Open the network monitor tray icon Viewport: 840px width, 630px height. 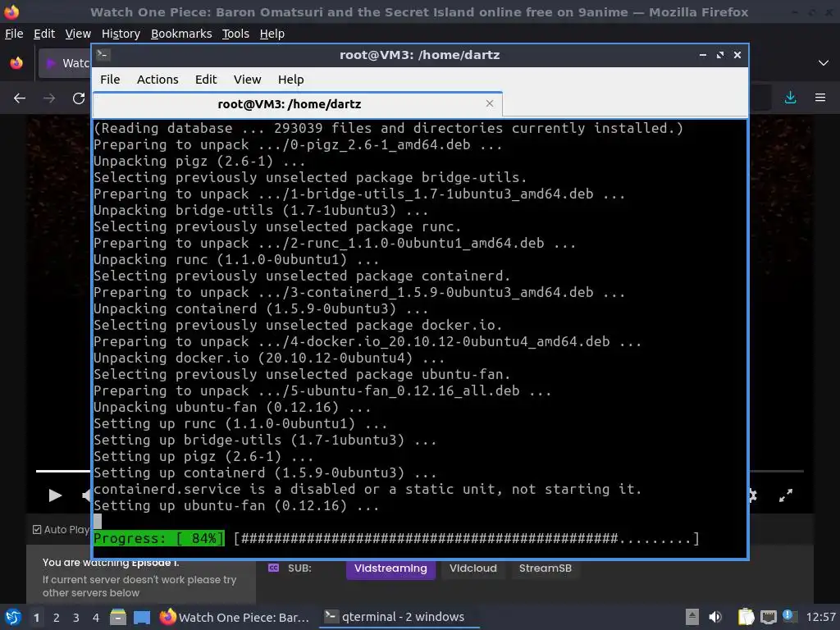[768, 617]
